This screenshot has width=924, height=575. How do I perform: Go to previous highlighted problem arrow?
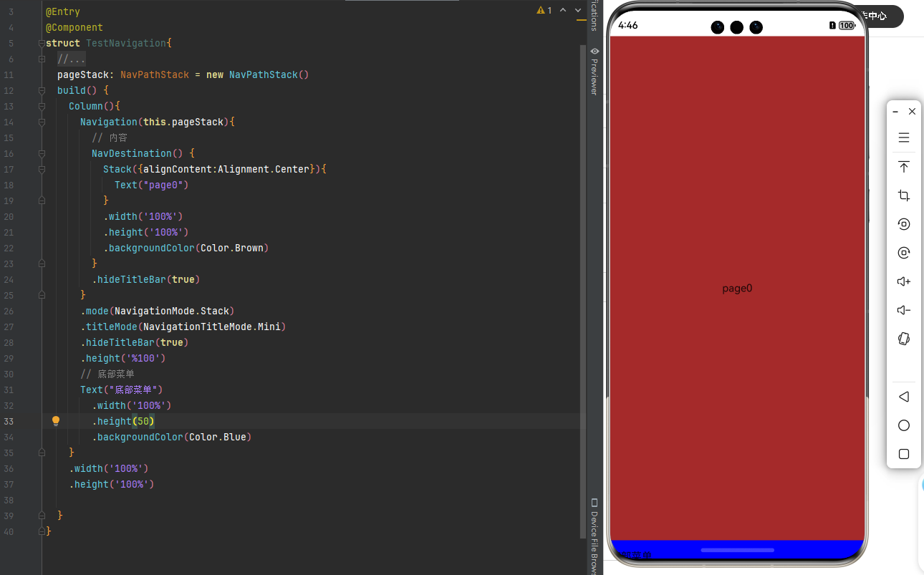click(563, 11)
